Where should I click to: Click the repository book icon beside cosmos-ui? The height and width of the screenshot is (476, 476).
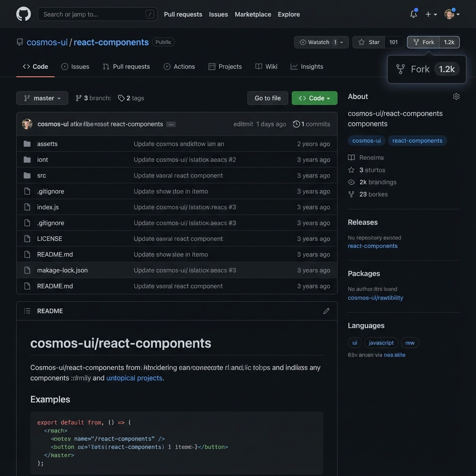(20, 42)
